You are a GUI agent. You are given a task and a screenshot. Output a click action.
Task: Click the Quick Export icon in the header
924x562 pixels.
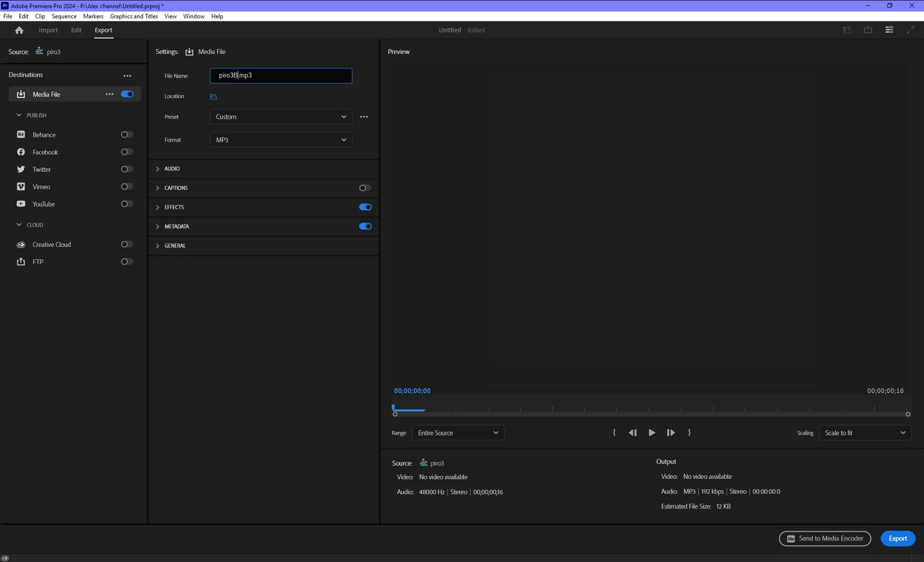click(x=868, y=30)
